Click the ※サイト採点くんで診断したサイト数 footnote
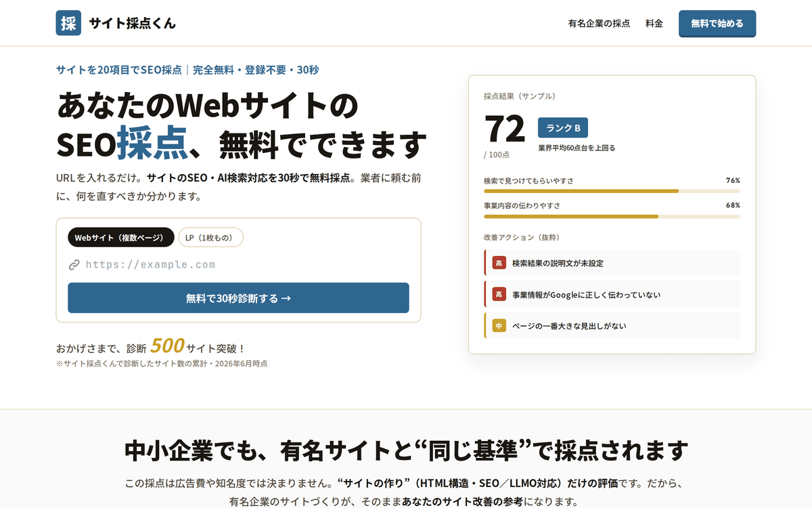 162,364
